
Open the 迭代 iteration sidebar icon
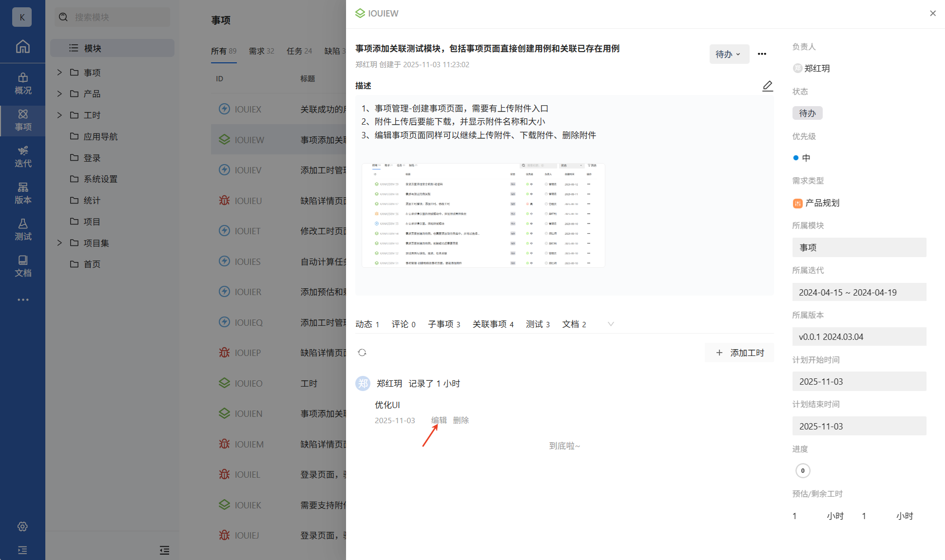coord(22,156)
